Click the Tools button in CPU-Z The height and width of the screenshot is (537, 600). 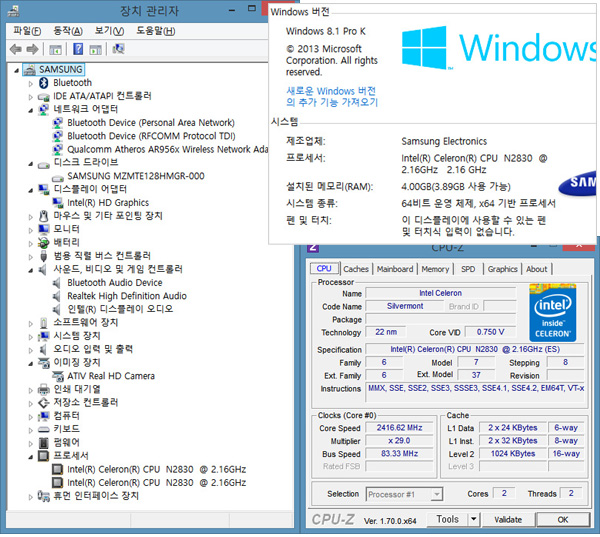click(447, 519)
